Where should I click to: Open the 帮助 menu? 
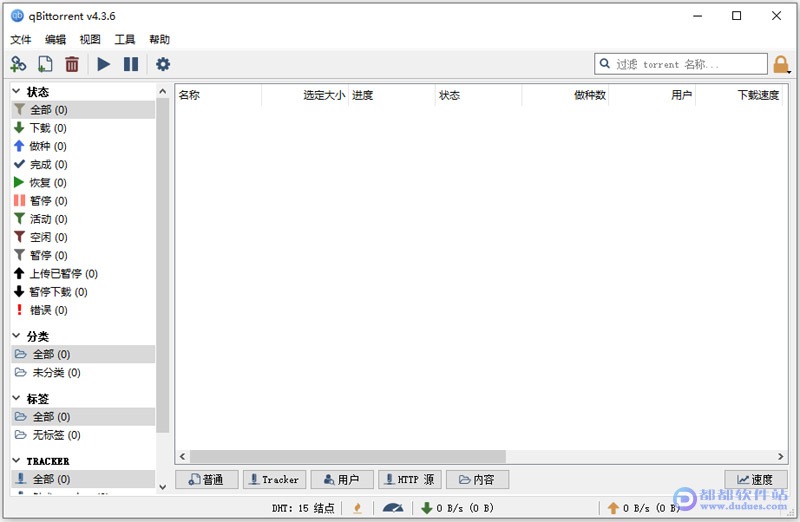tap(159, 39)
